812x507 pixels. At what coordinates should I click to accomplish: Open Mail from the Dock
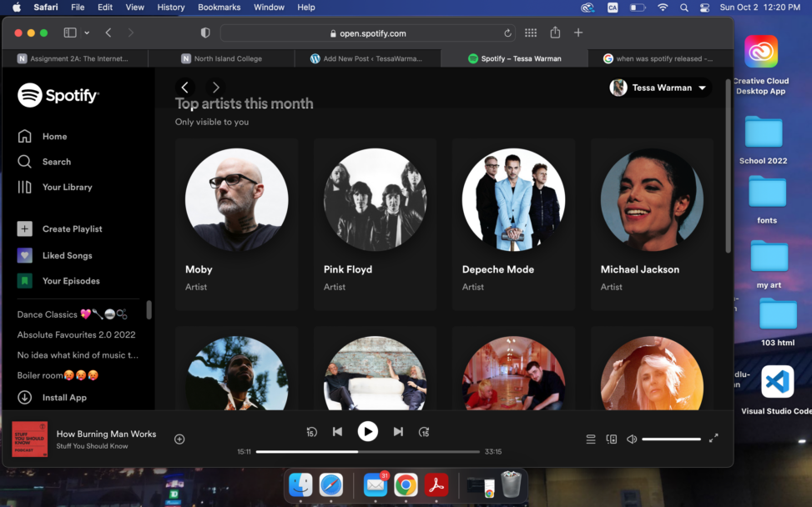pyautogui.click(x=376, y=485)
